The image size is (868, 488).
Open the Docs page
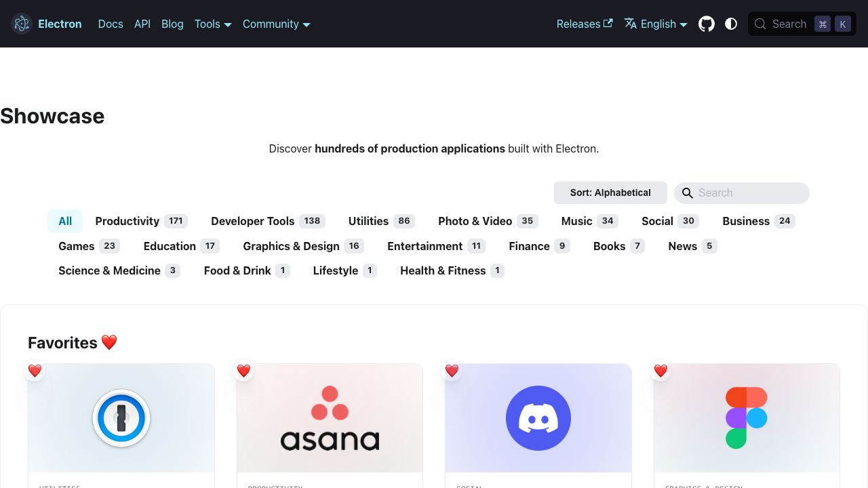tap(111, 24)
